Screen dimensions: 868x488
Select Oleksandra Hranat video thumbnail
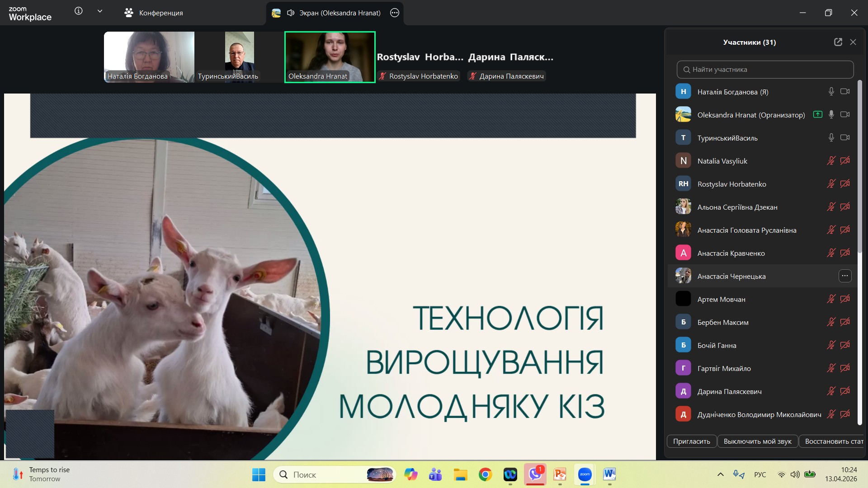click(330, 57)
